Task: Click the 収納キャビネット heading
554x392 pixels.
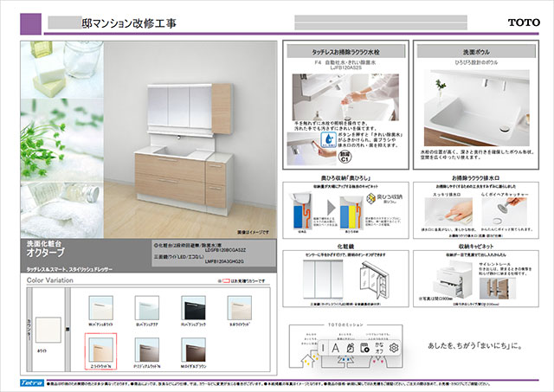Action: (x=476, y=247)
